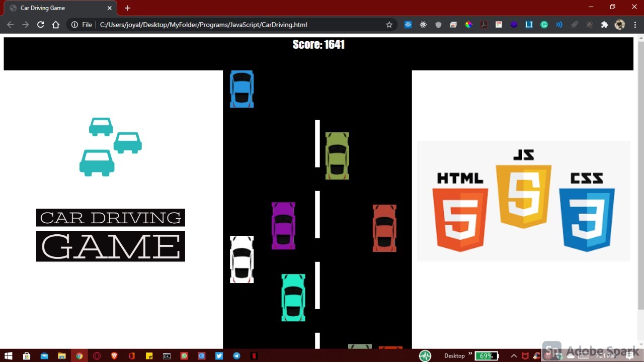Close the Car Driving Game tab
644x362 pixels.
click(x=109, y=8)
